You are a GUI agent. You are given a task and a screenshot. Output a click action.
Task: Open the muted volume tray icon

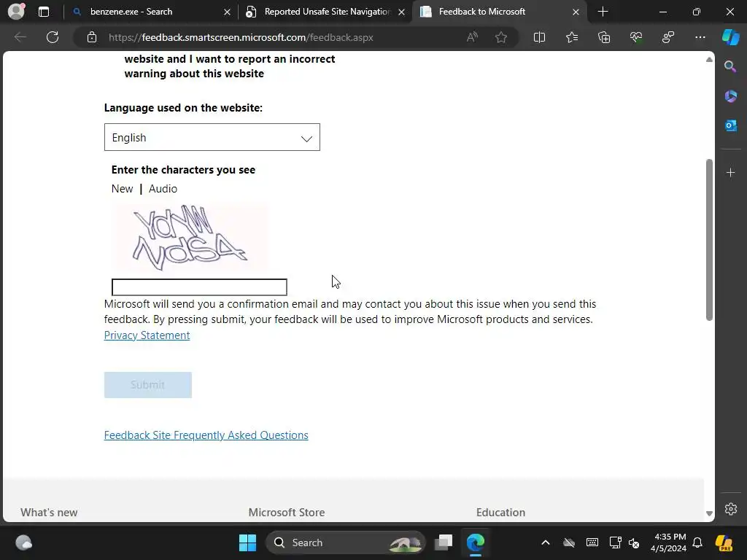(x=634, y=542)
